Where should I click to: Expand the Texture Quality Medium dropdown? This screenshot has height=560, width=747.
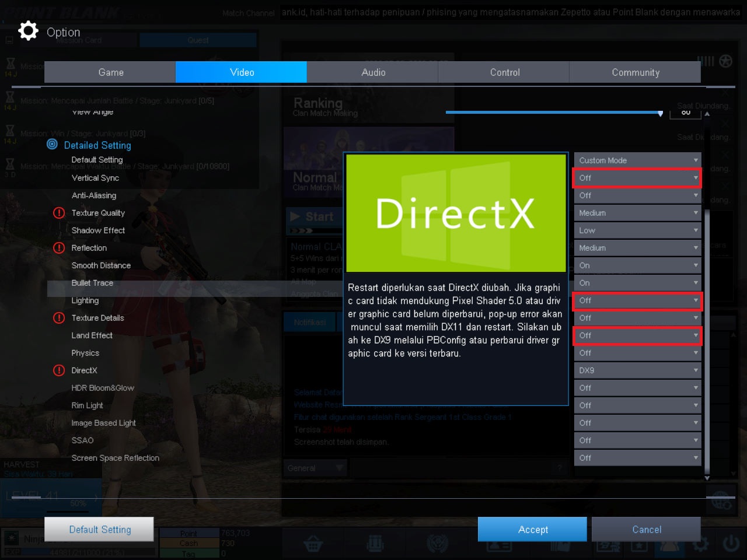point(637,213)
